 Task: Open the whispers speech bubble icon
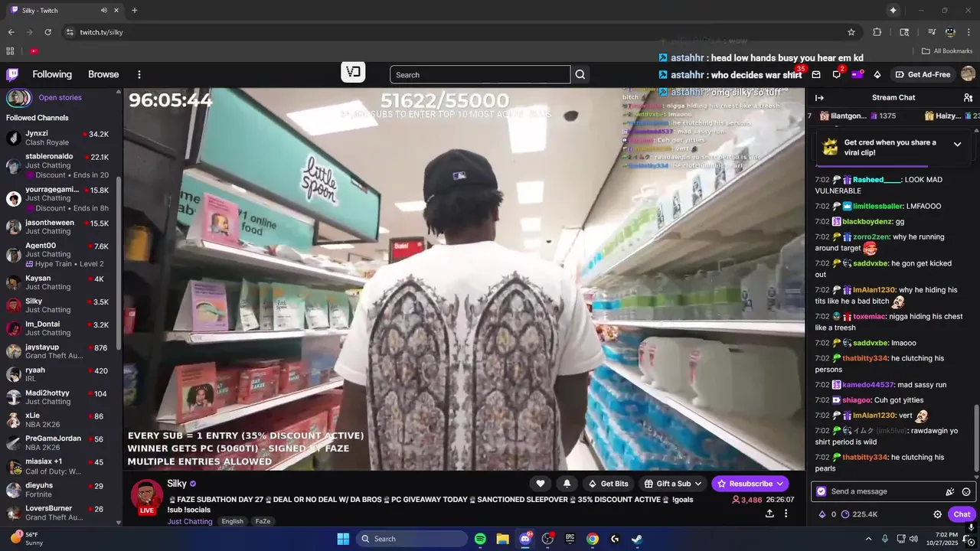[x=836, y=74]
